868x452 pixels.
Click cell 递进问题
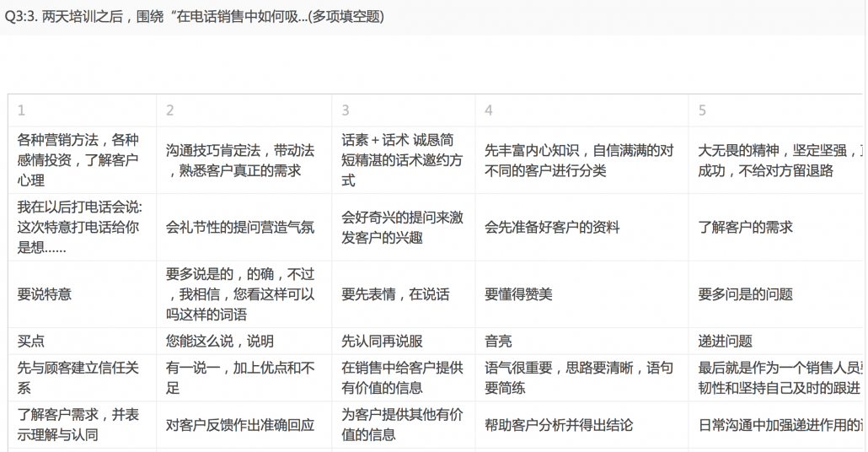click(x=776, y=341)
